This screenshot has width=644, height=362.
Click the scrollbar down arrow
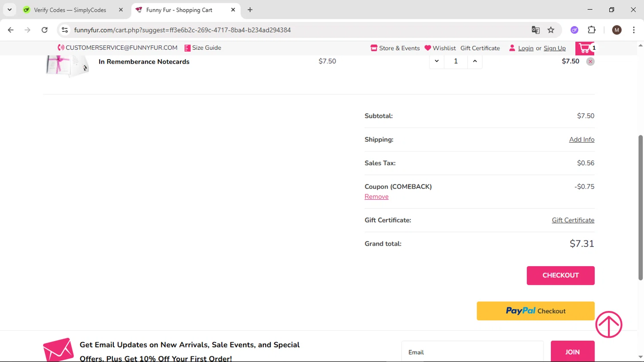(641, 357)
